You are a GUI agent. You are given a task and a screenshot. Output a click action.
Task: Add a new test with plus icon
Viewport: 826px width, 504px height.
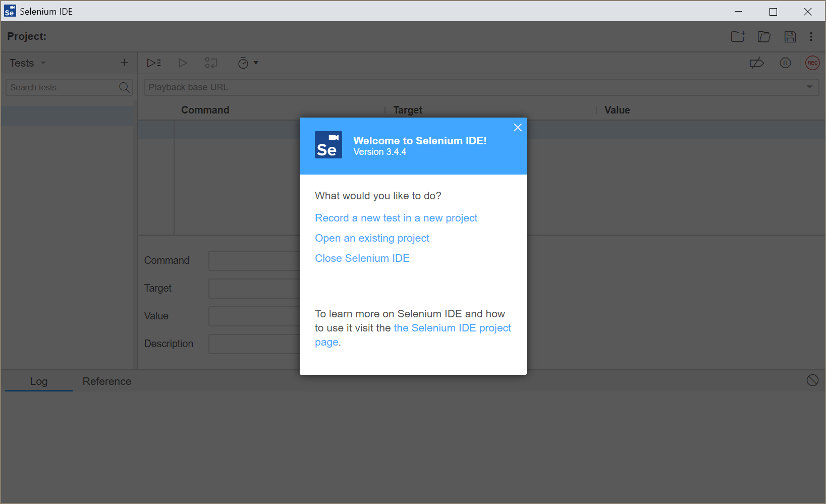pyautogui.click(x=124, y=63)
